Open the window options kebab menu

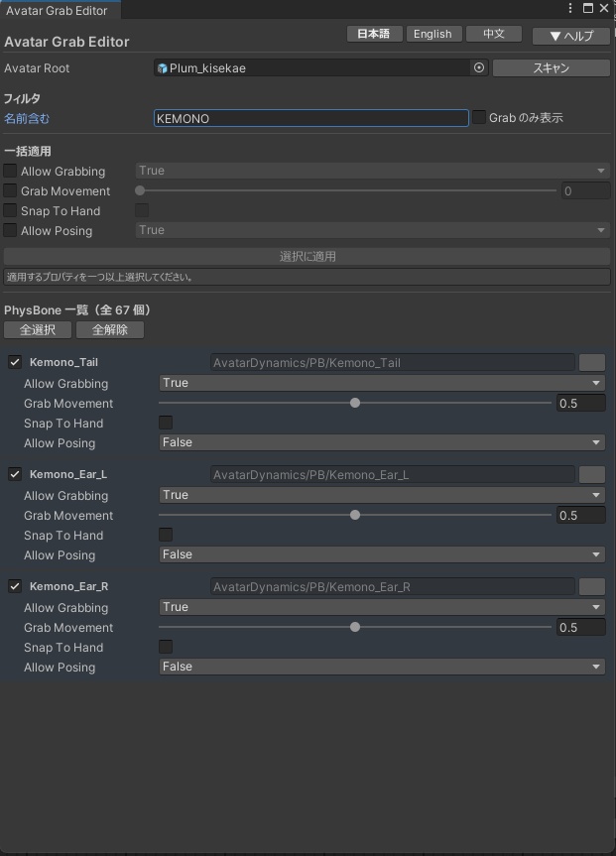coord(570,8)
